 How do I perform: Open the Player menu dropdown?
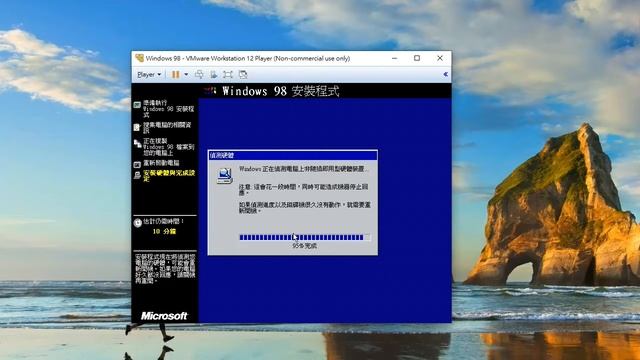(x=149, y=75)
